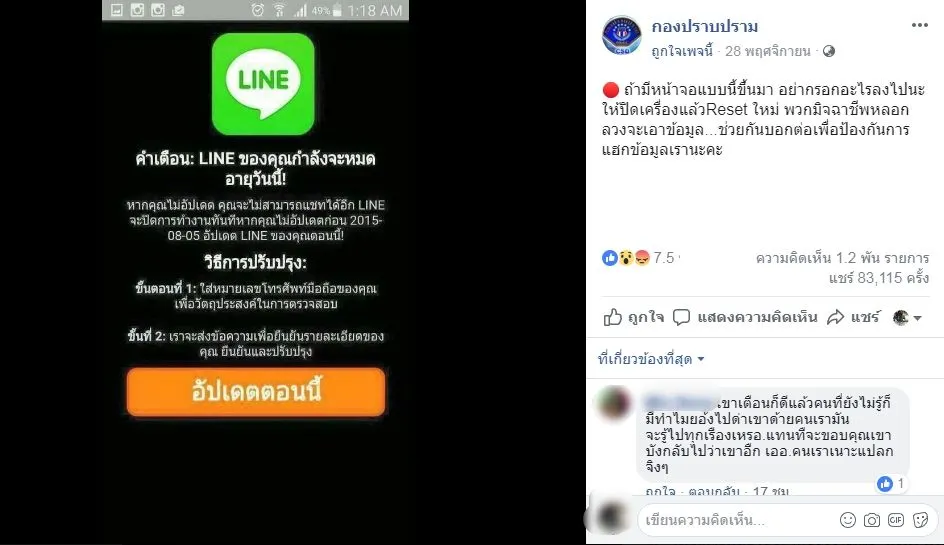
Task: Open the three-dot post options menu
Action: click(919, 25)
